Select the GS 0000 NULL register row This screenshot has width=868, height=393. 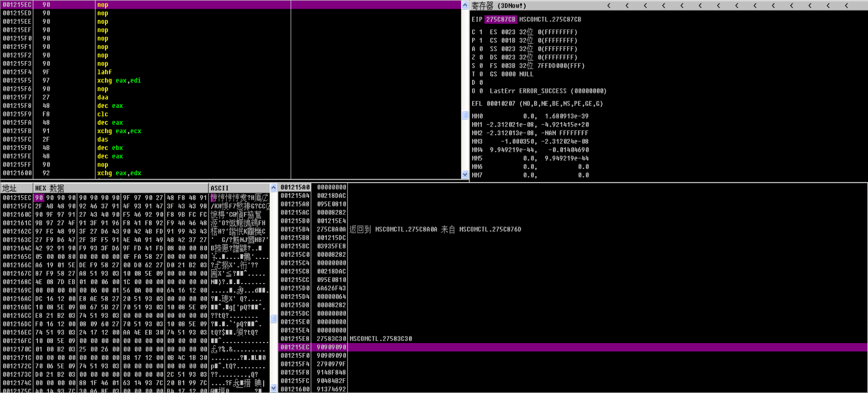point(512,74)
